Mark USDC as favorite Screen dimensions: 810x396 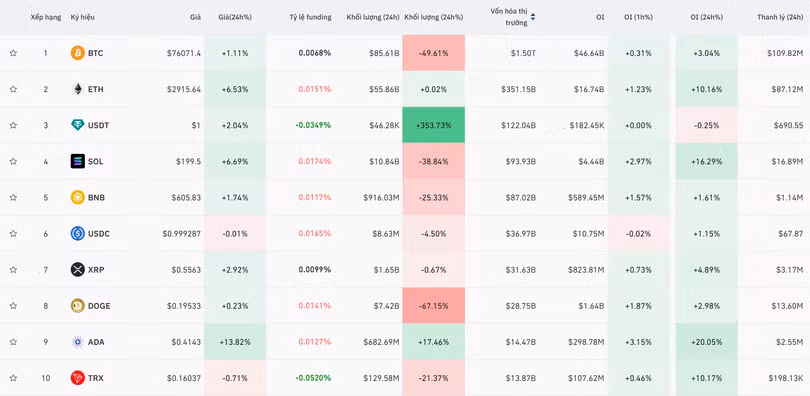(13, 233)
